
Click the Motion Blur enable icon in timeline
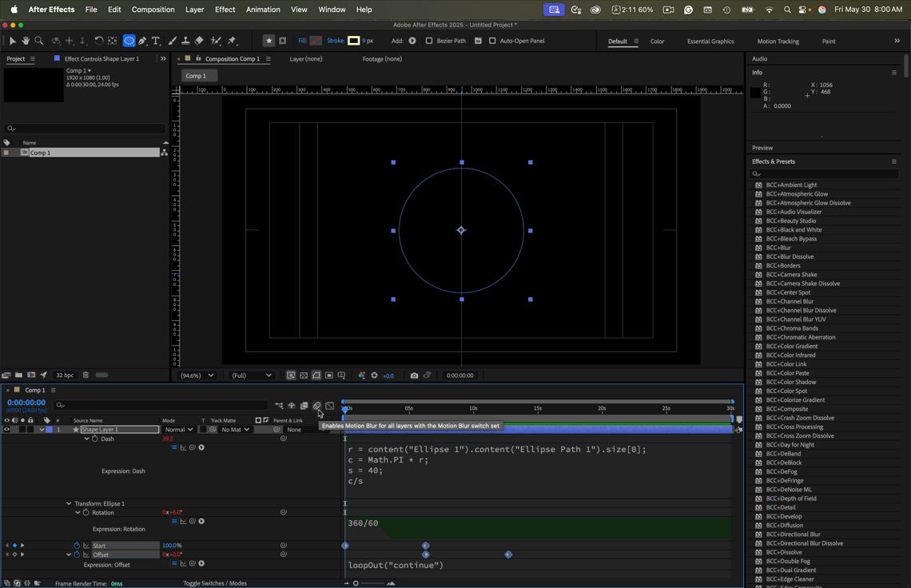pyautogui.click(x=316, y=406)
